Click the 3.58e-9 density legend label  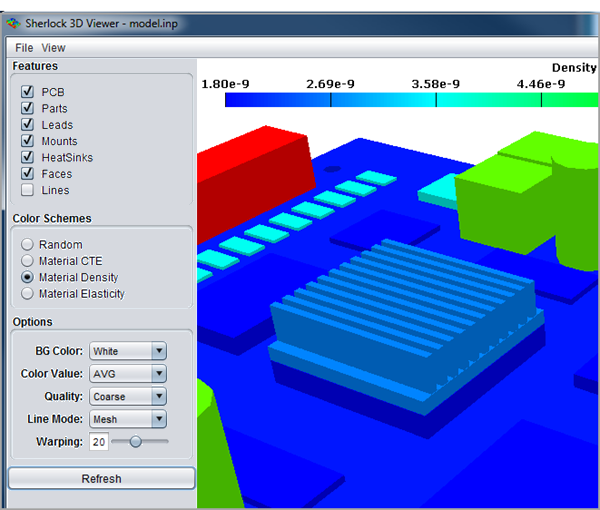[435, 84]
